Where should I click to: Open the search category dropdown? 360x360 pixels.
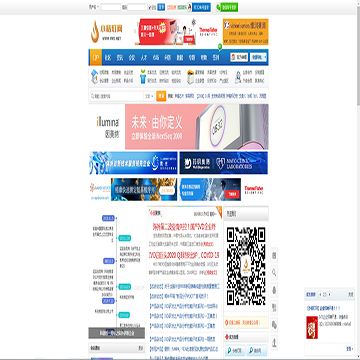click(149, 96)
